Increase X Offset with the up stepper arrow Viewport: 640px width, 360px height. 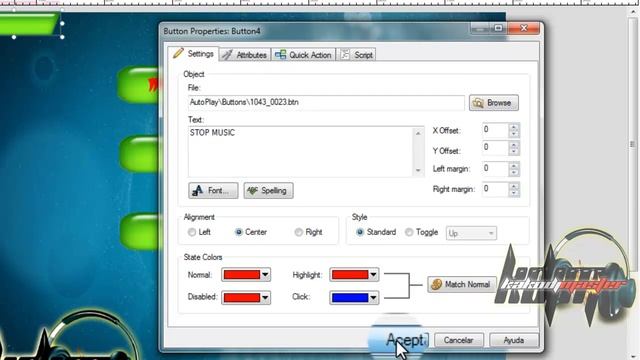tap(514, 127)
